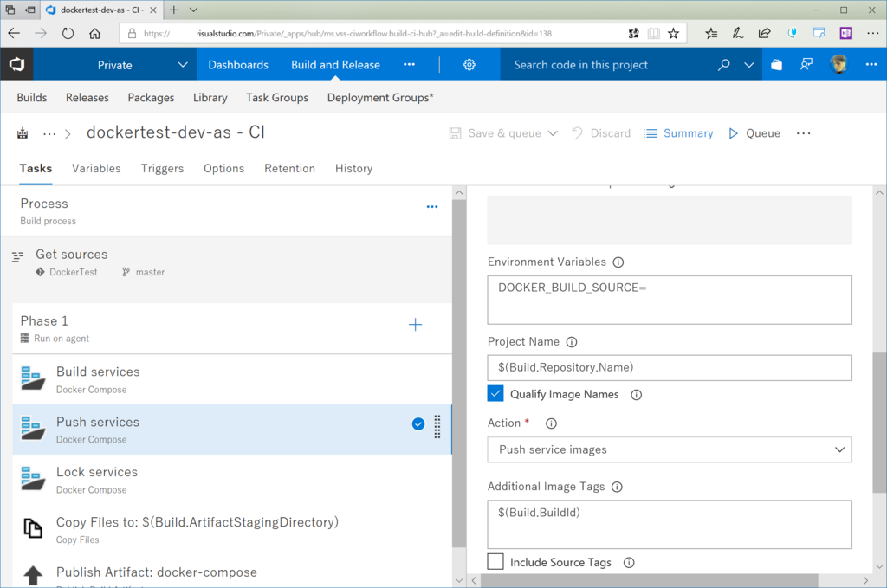Screen dimensions: 887x588
Task: Open the team chat icon in the header
Action: click(806, 64)
